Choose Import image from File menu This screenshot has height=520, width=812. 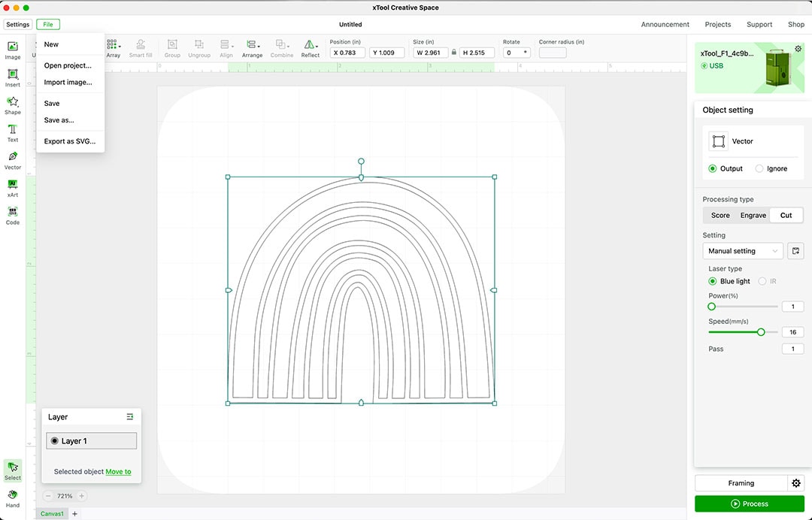click(x=68, y=82)
